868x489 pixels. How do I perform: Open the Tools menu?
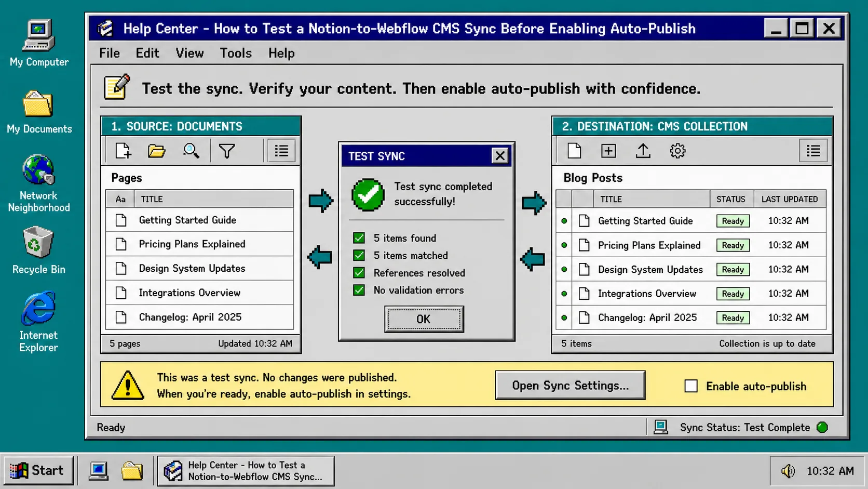coord(236,53)
